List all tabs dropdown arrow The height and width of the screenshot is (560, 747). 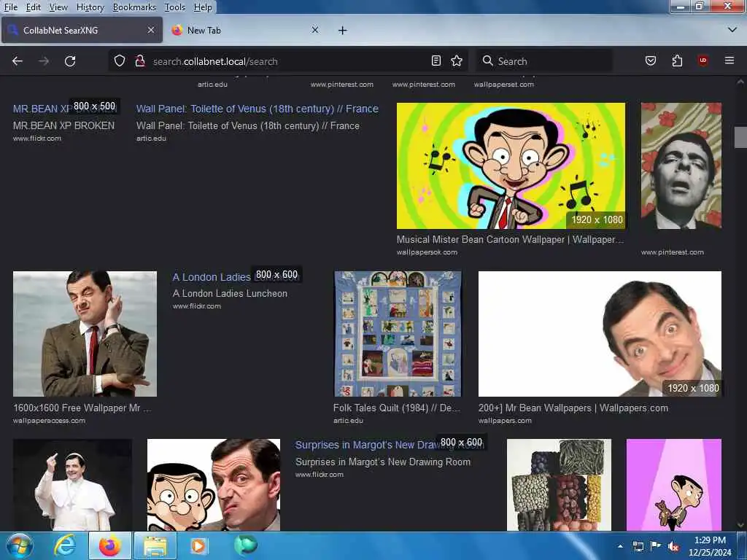click(x=732, y=30)
